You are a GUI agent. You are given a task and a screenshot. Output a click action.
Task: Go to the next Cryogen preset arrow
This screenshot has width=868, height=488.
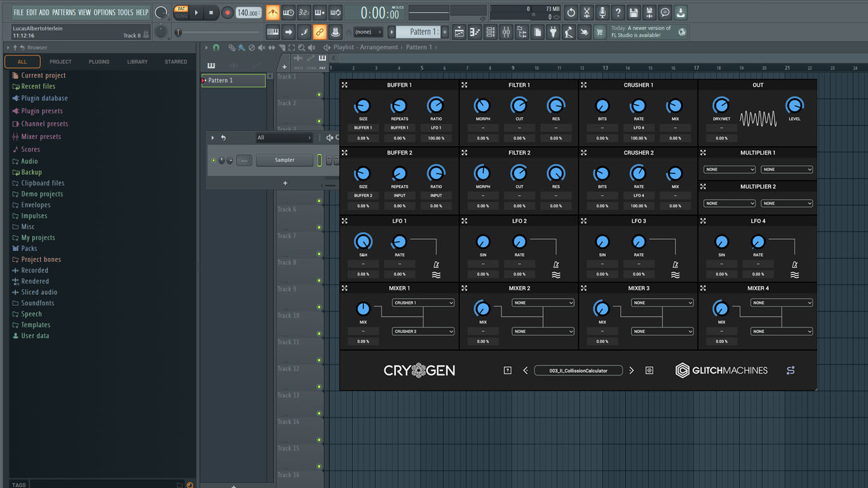(x=631, y=370)
